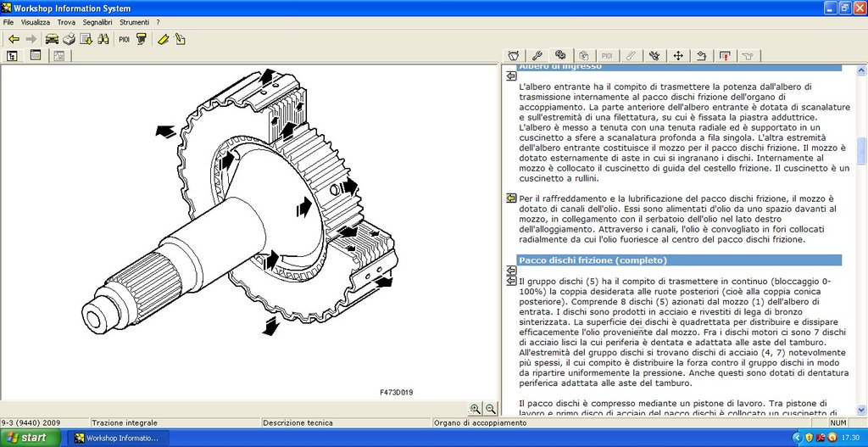
Task: Open search with binoculars icon
Action: [x=103, y=39]
